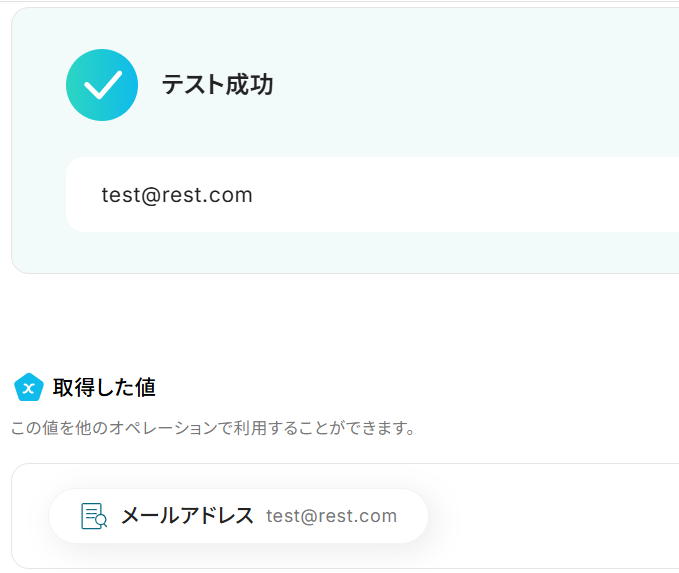Click the blue pentagon icon beside 取得した値
Image resolution: width=679 pixels, height=573 pixels.
pos(29,387)
